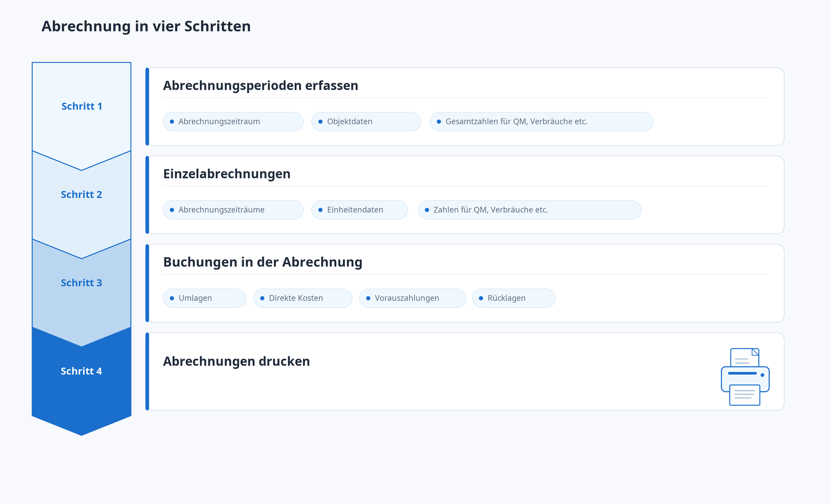The width and height of the screenshot is (831, 504).
Task: Click the Vorauszahlungen pill
Action: tap(413, 298)
